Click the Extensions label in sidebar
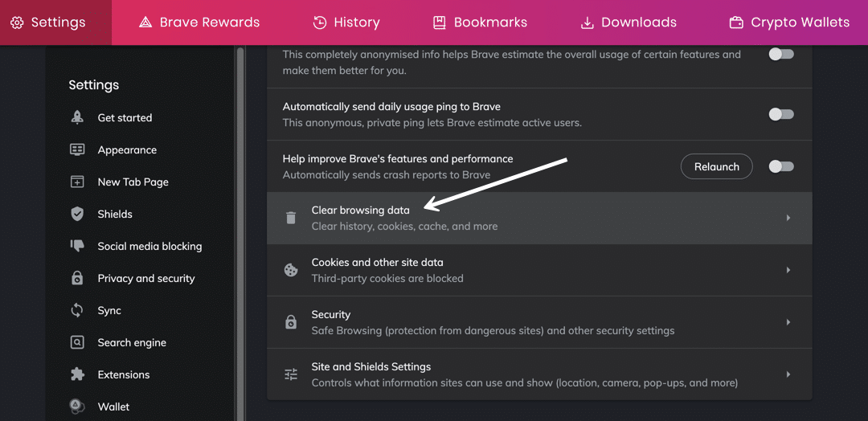868x421 pixels. 124,374
